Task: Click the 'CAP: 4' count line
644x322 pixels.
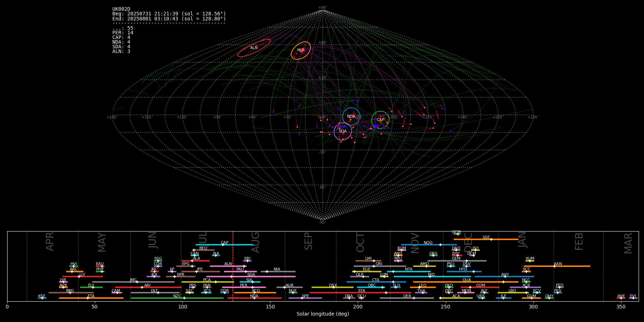Action: tap(121, 37)
